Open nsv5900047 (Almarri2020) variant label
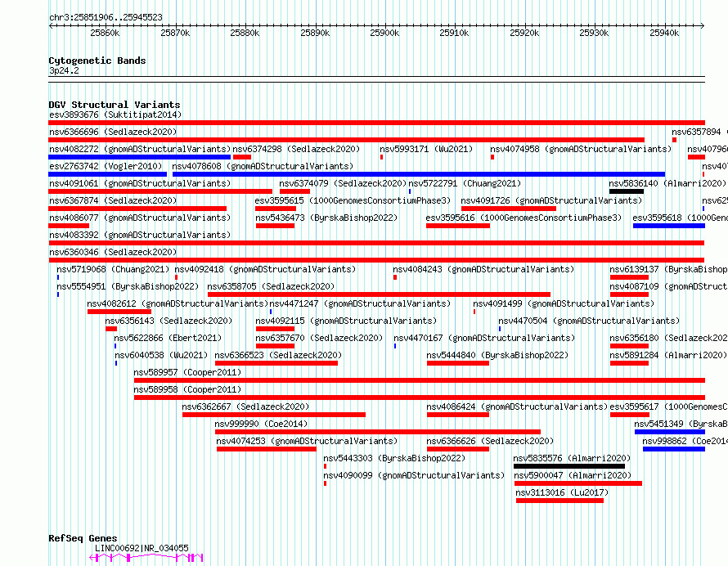The image size is (728, 566). coord(573,475)
